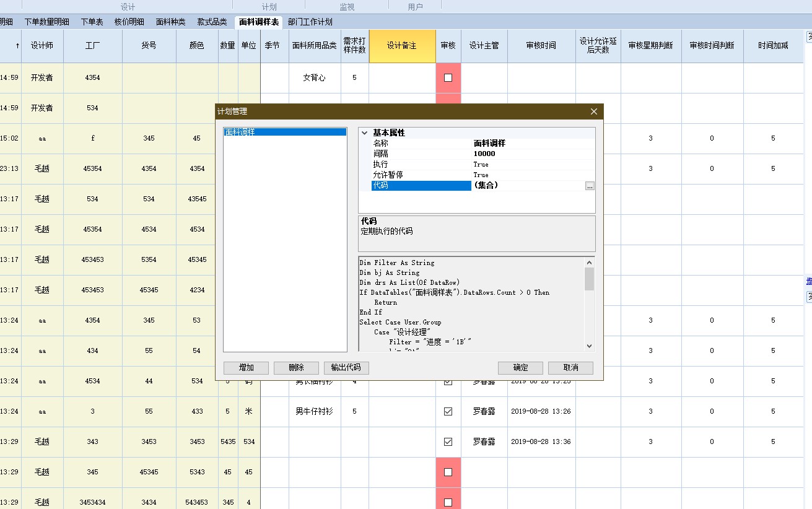812x509 pixels.
Task: Select 面料调样 in the plan list
Action: coord(285,132)
